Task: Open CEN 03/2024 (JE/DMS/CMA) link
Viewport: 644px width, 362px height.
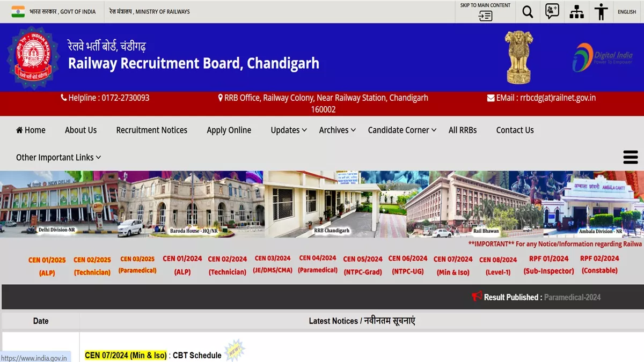Action: 273,264
